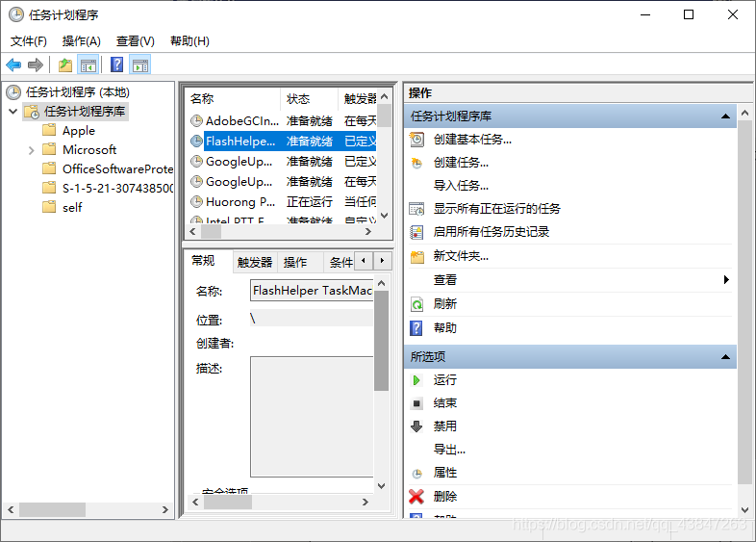This screenshot has width=756, height=542.
Task: Click the 新文件夹 folder icon
Action: click(416, 256)
